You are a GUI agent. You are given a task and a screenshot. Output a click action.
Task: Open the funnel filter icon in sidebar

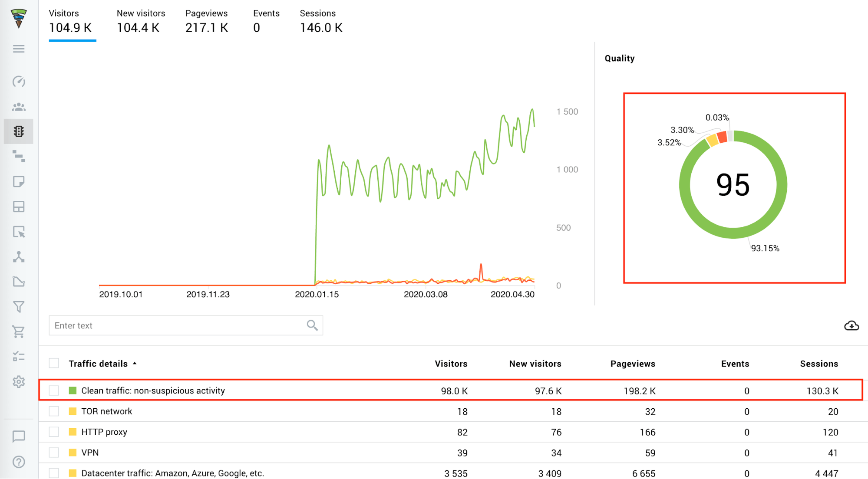pos(19,307)
